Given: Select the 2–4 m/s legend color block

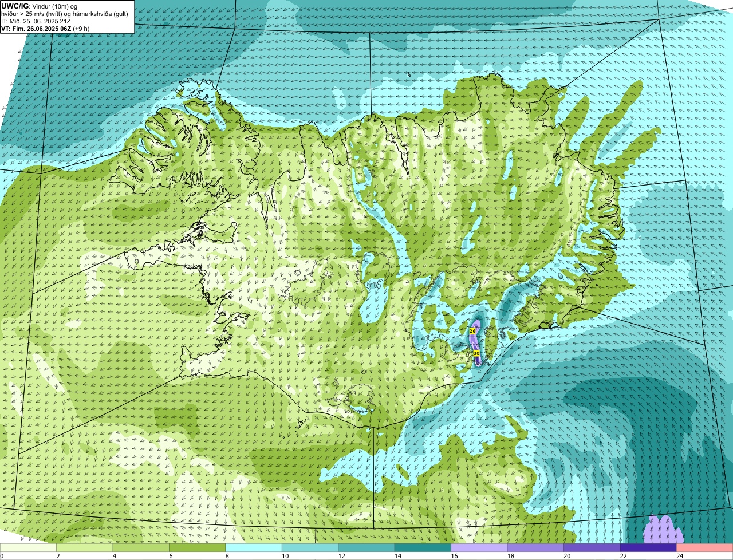Looking at the screenshot, I should [x=84, y=548].
